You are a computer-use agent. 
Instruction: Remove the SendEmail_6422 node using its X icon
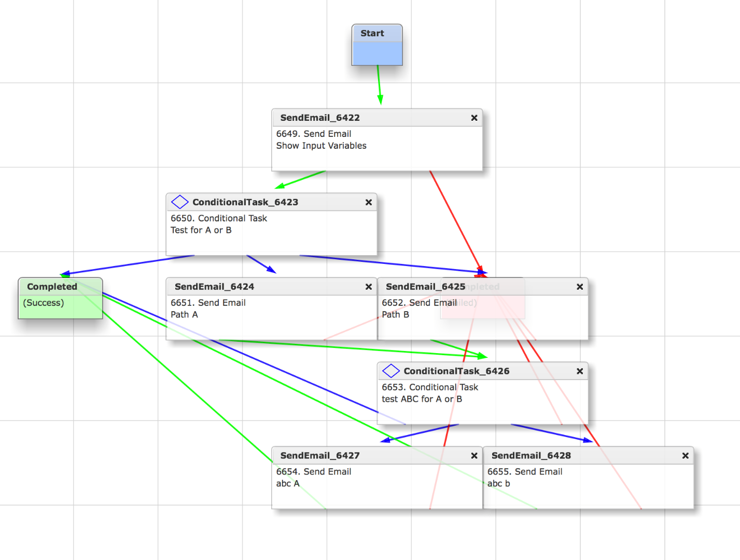point(474,118)
